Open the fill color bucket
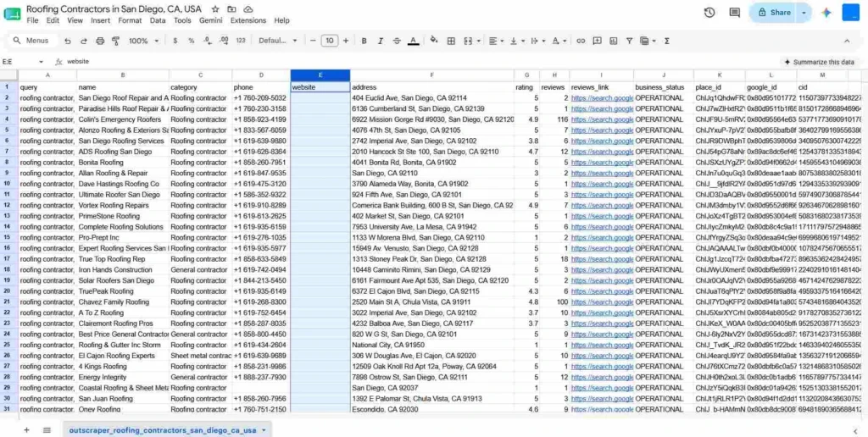The height and width of the screenshot is (437, 868). click(434, 41)
